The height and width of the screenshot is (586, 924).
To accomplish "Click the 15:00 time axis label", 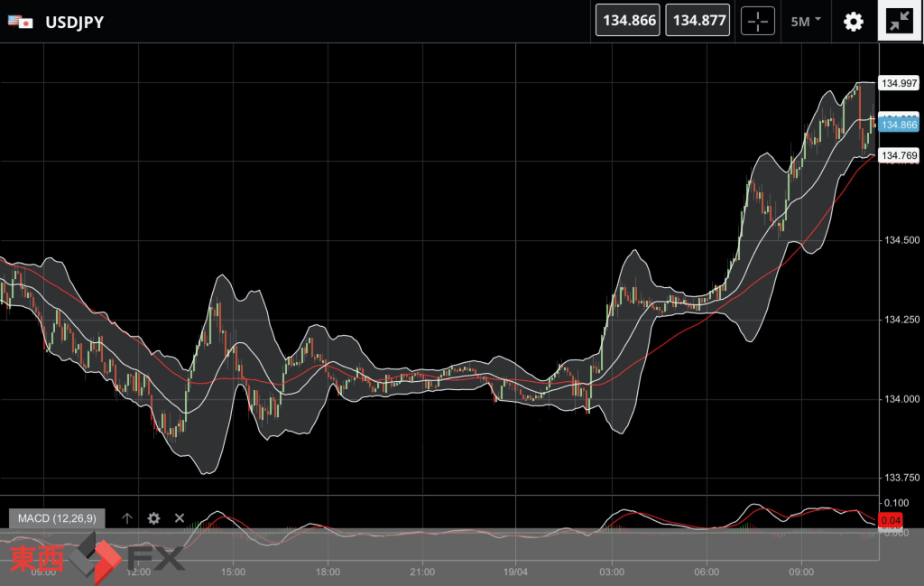I will click(x=233, y=572).
